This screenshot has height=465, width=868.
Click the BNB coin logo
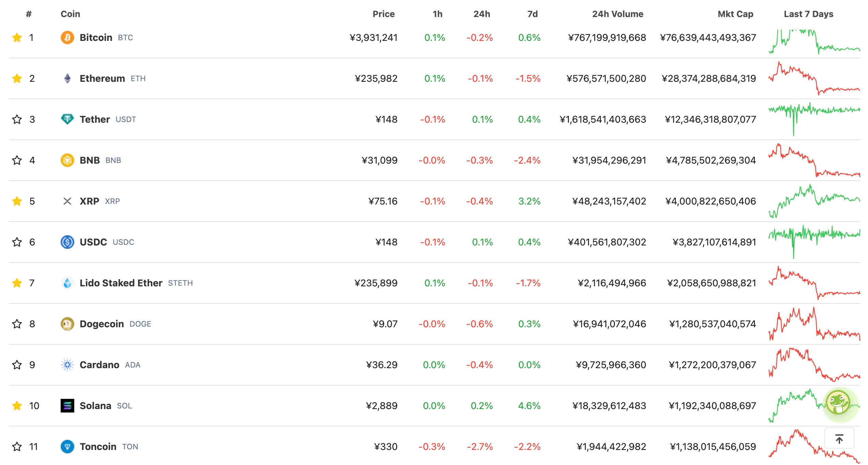point(67,160)
